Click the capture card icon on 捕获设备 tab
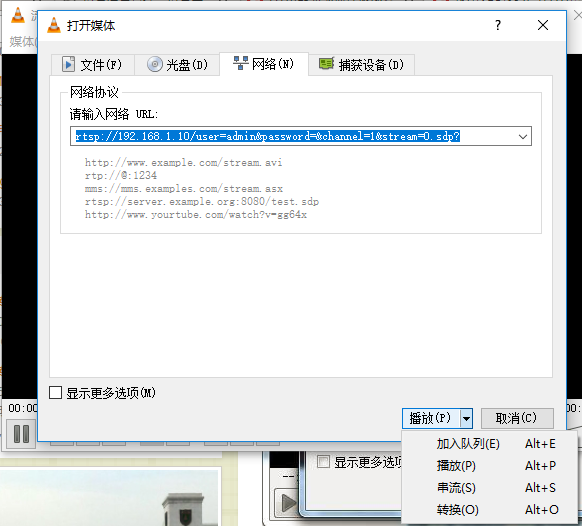Viewport: 582px width, 526px height. click(x=326, y=64)
